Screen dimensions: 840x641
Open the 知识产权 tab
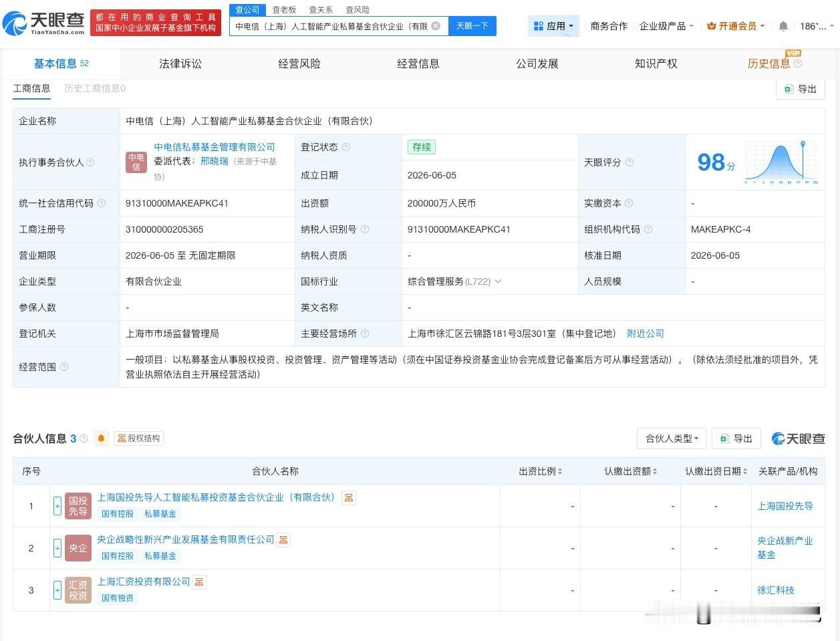pyautogui.click(x=656, y=63)
